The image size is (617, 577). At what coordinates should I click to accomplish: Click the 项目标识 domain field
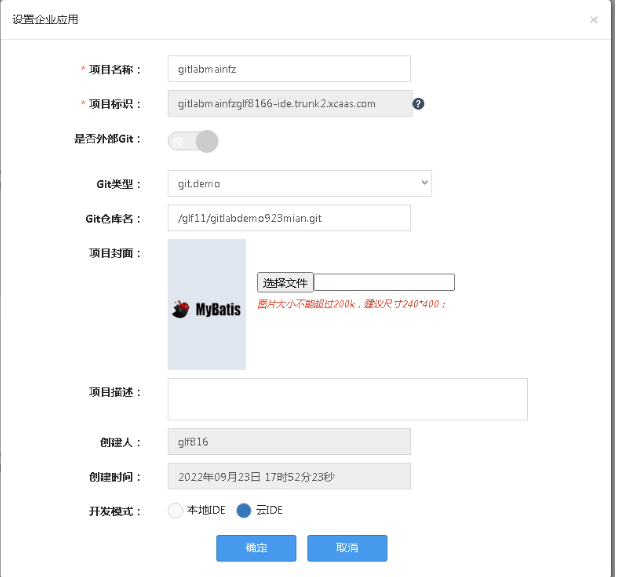click(289, 104)
